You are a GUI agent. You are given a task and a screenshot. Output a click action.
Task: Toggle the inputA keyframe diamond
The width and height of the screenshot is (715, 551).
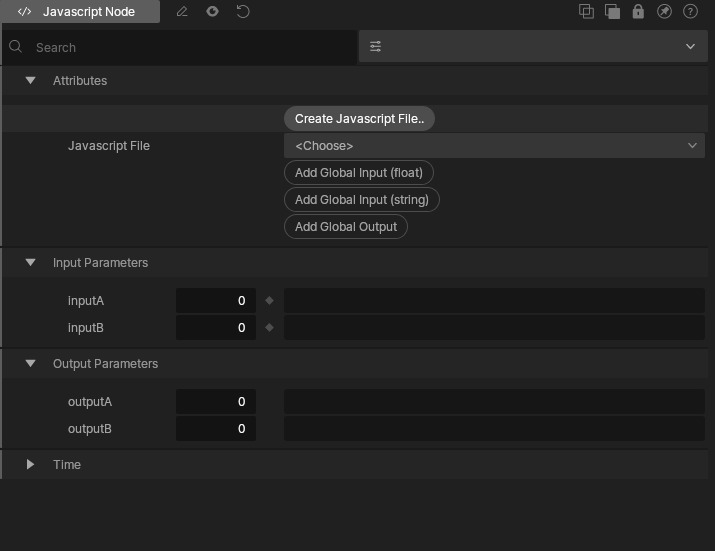click(268, 301)
